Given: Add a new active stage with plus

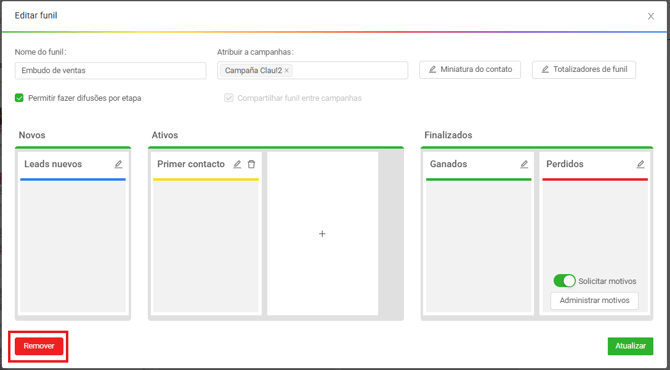Looking at the screenshot, I should [323, 234].
